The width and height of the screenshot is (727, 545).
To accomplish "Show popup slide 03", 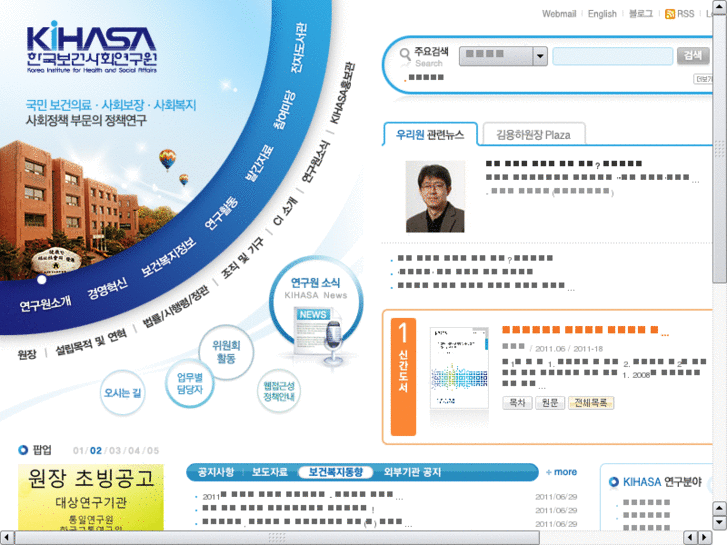I will coord(115,450).
